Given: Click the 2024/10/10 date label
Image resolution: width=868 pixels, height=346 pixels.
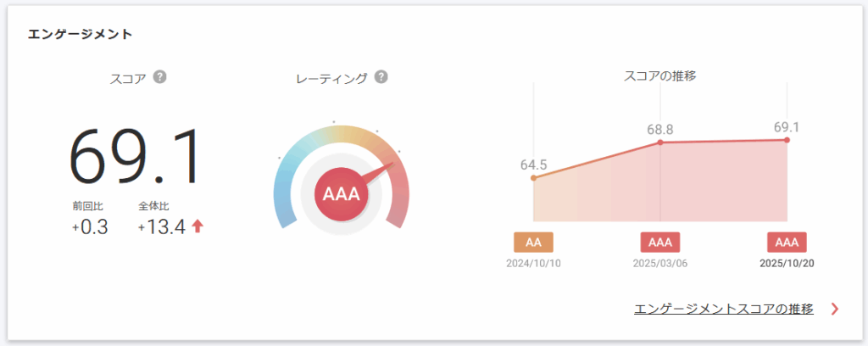Looking at the screenshot, I should tap(533, 264).
